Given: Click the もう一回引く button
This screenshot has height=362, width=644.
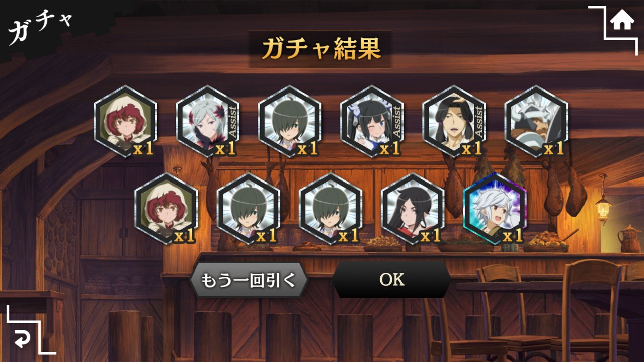Looking at the screenshot, I should 249,280.
